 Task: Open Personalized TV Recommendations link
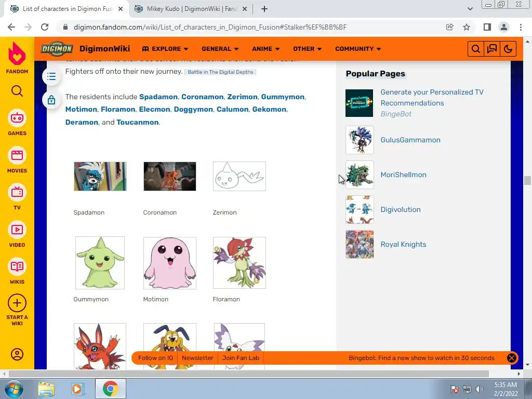coord(432,97)
